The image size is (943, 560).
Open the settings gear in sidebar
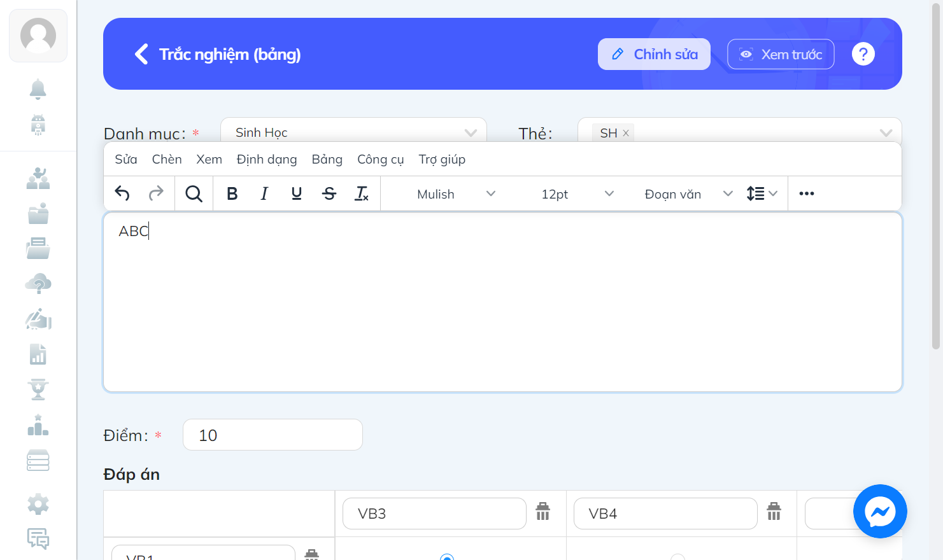pyautogui.click(x=38, y=504)
